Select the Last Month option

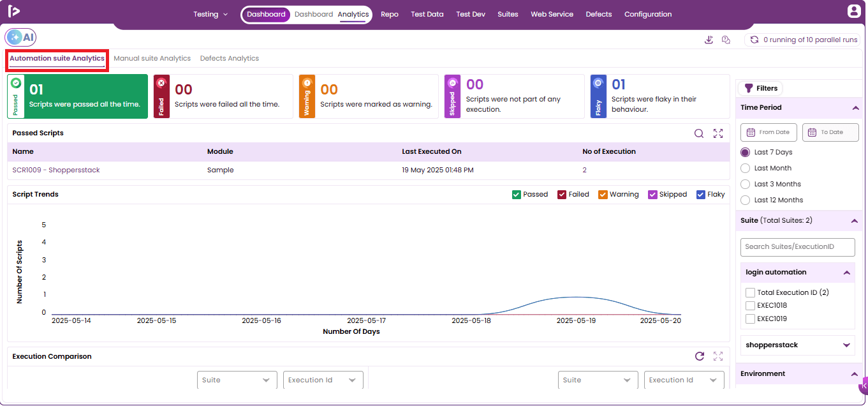point(745,169)
